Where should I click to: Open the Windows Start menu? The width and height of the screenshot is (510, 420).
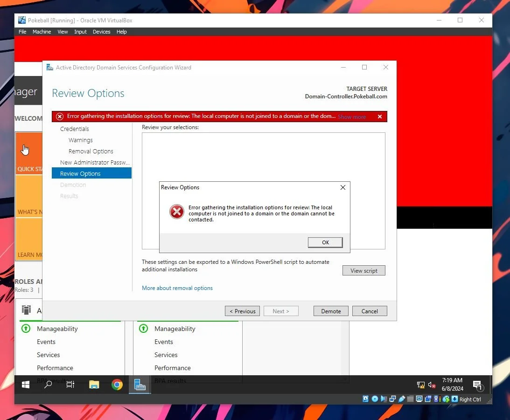coord(25,385)
